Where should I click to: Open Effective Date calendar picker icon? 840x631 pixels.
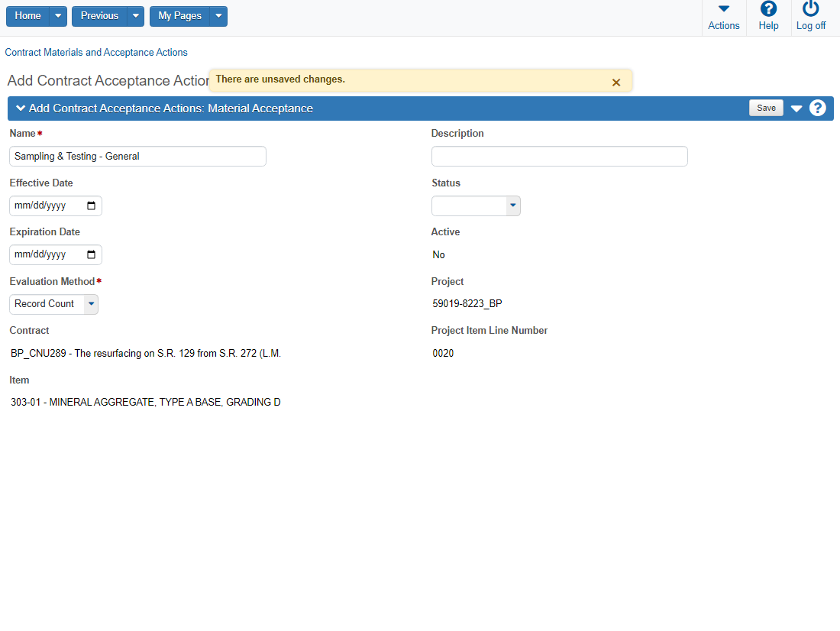pos(92,205)
